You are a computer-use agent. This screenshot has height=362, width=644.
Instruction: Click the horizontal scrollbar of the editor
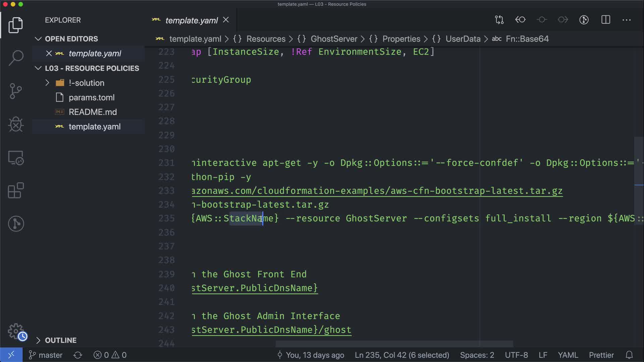pyautogui.click(x=394, y=344)
